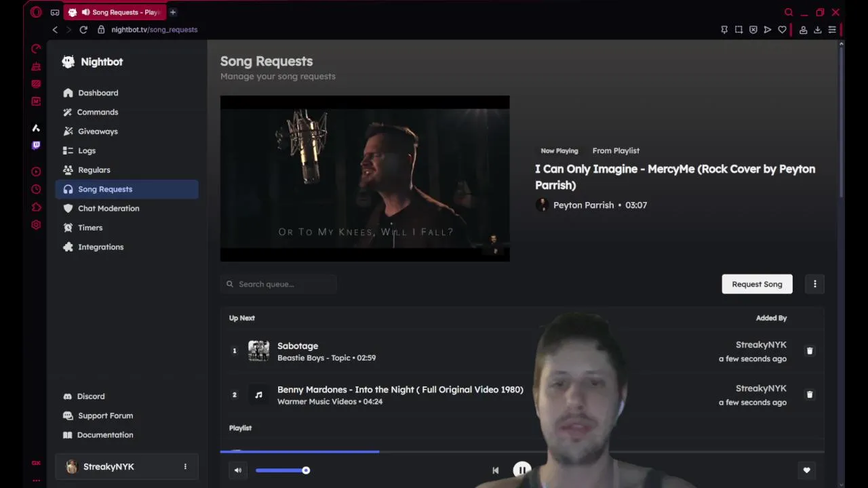The height and width of the screenshot is (488, 868).
Task: Open the ad blocker shield icon
Action: coord(753,30)
